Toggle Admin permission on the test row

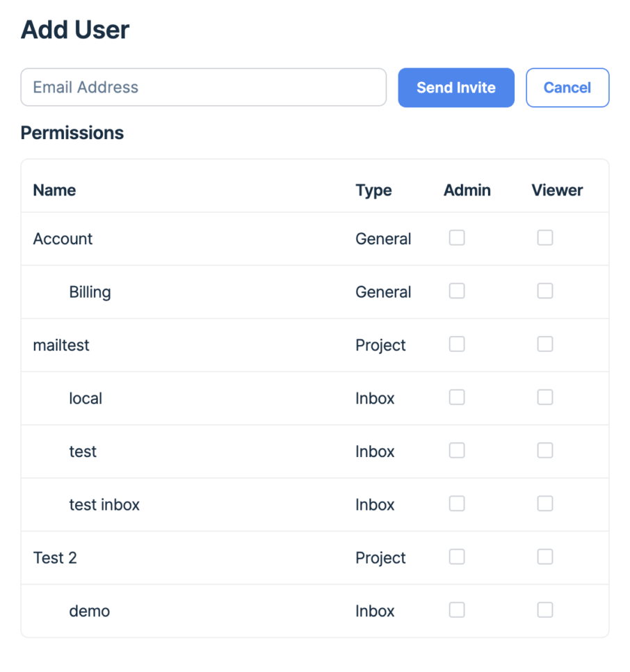[x=457, y=450]
